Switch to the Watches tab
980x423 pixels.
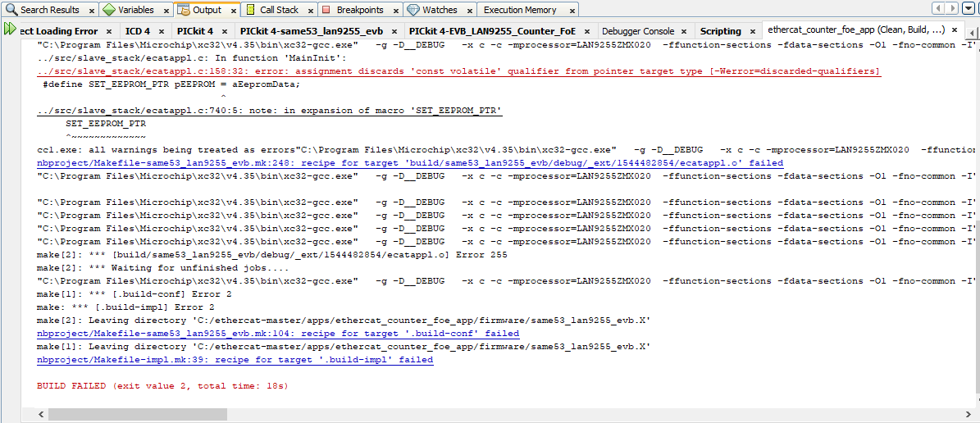[x=440, y=10]
